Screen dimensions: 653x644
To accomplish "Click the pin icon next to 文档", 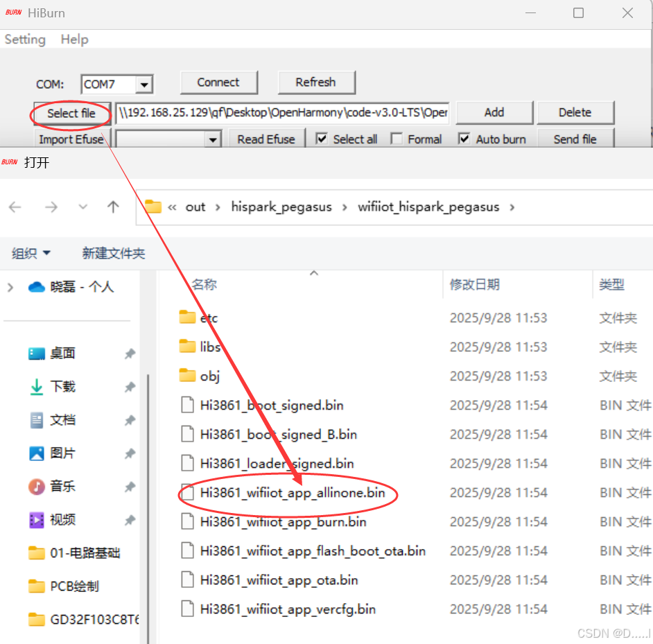I will click(130, 420).
